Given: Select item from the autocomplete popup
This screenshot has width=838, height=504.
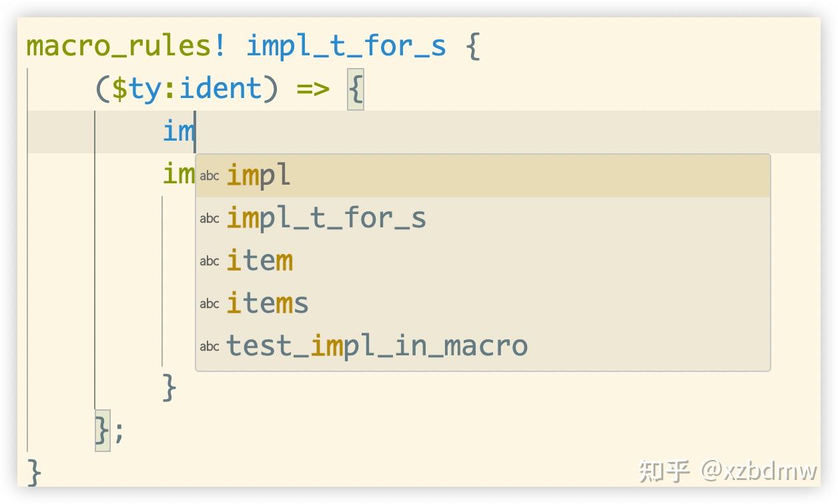Looking at the screenshot, I should click(x=259, y=261).
